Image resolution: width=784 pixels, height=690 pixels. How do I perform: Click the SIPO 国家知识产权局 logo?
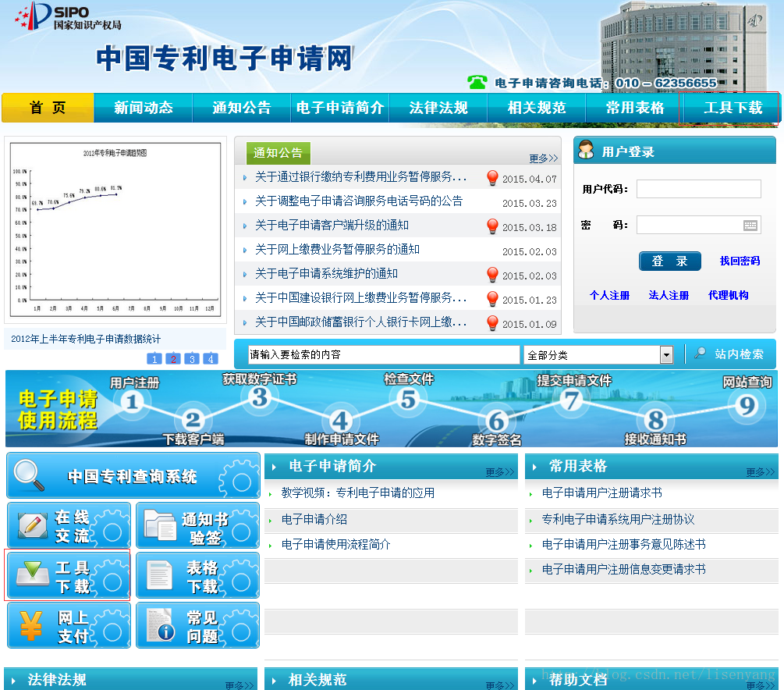click(69, 16)
